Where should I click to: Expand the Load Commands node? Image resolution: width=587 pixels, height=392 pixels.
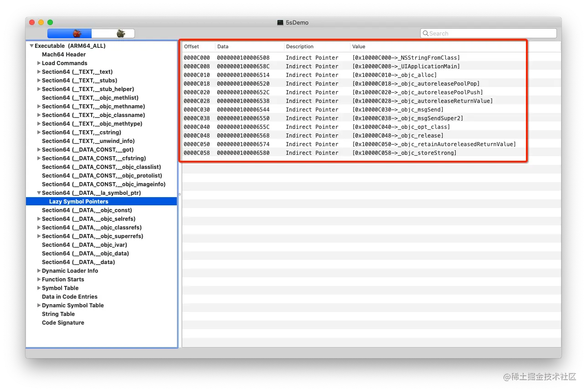click(39, 63)
